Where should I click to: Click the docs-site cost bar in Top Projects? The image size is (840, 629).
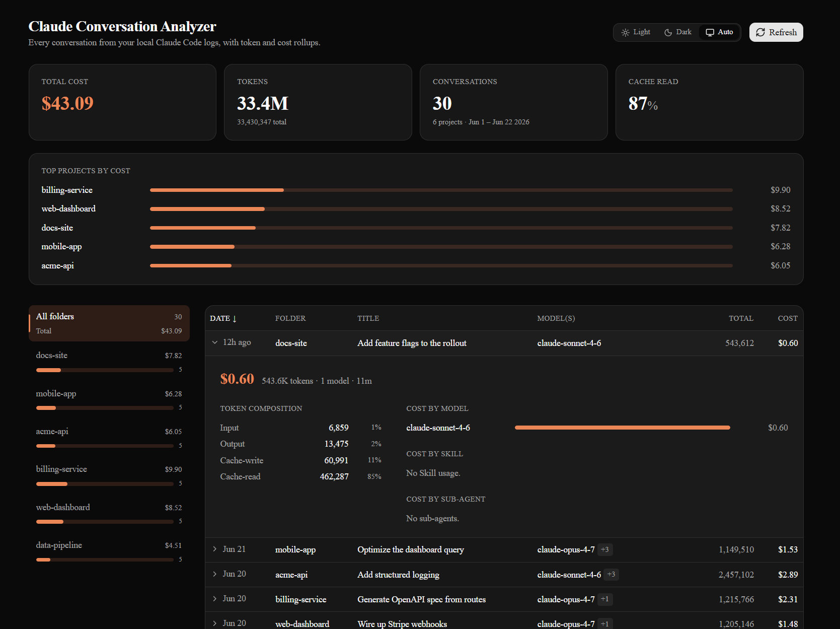pyautogui.click(x=441, y=228)
